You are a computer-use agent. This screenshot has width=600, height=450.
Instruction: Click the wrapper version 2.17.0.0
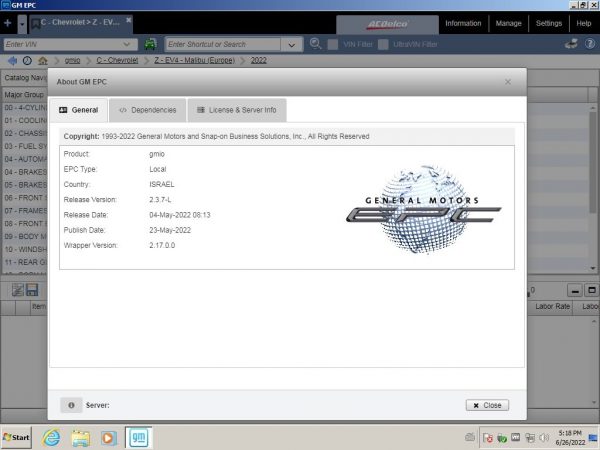(x=162, y=246)
